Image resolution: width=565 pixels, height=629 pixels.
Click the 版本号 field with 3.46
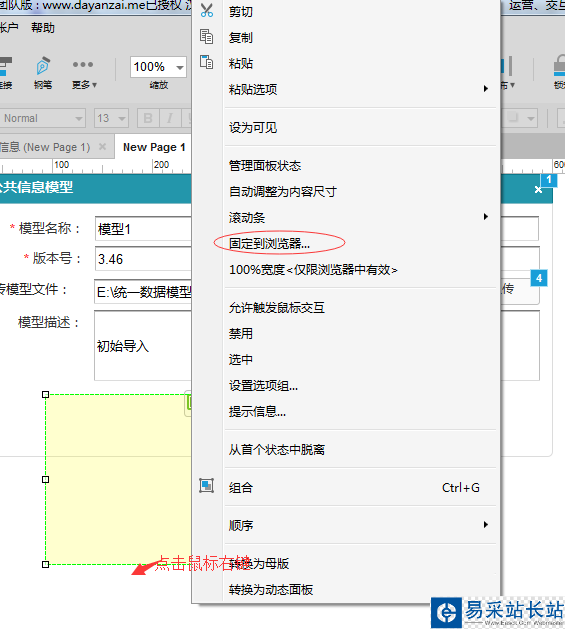click(x=143, y=259)
